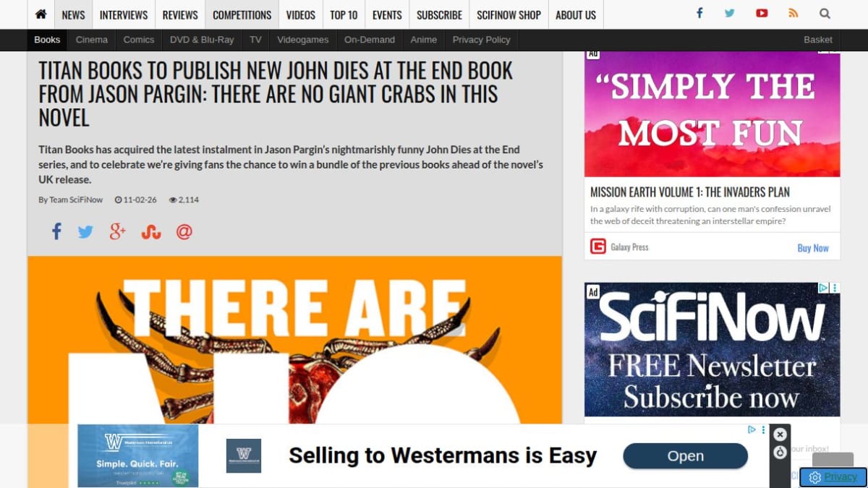Share article on Facebook below byline
868x488 pixels.
coord(56,232)
